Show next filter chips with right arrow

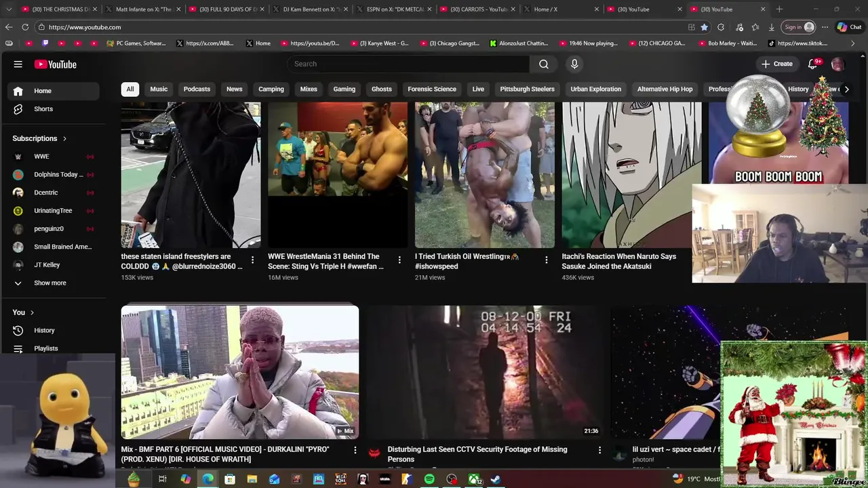point(846,89)
